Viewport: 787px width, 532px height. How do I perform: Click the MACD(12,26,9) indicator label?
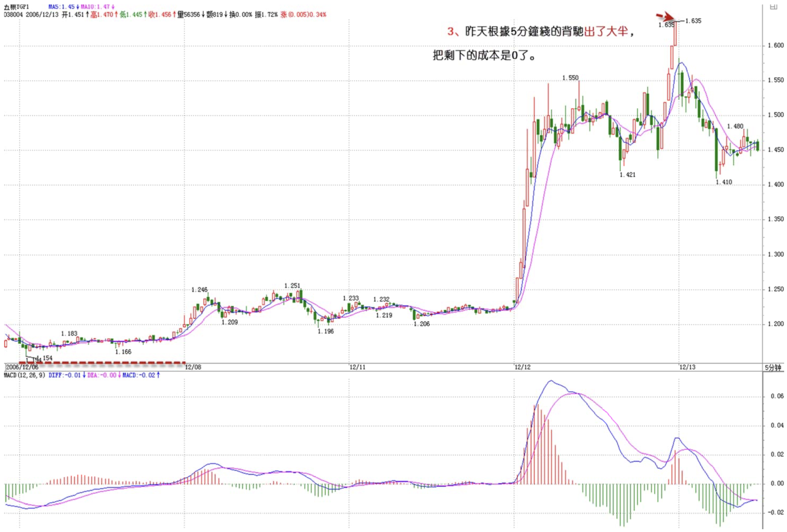(25, 375)
